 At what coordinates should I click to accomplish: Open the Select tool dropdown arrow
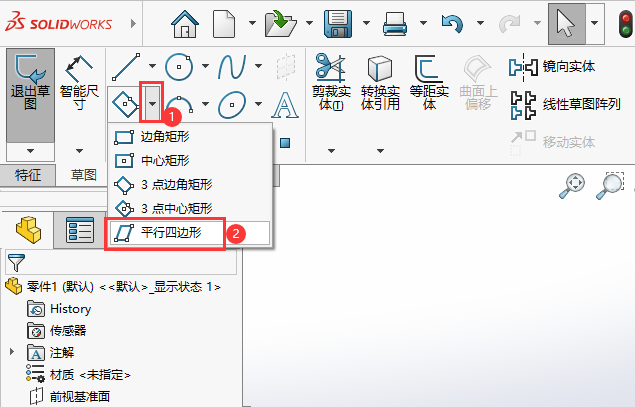coord(595,23)
